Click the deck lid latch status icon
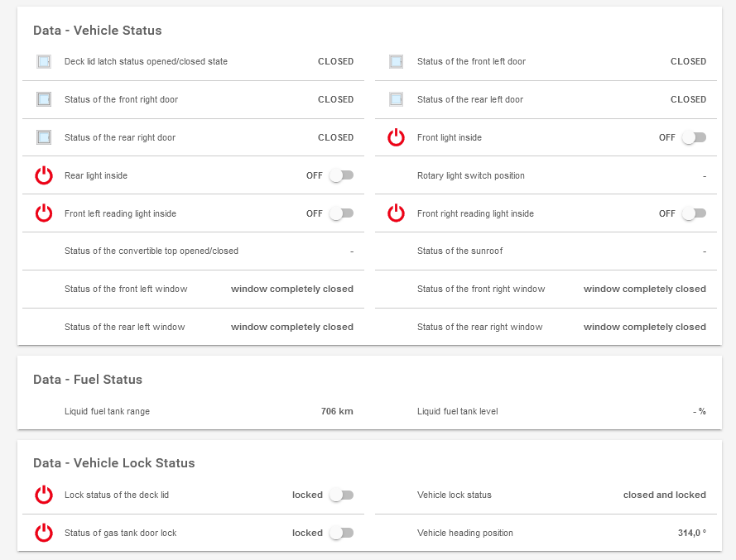 44,62
